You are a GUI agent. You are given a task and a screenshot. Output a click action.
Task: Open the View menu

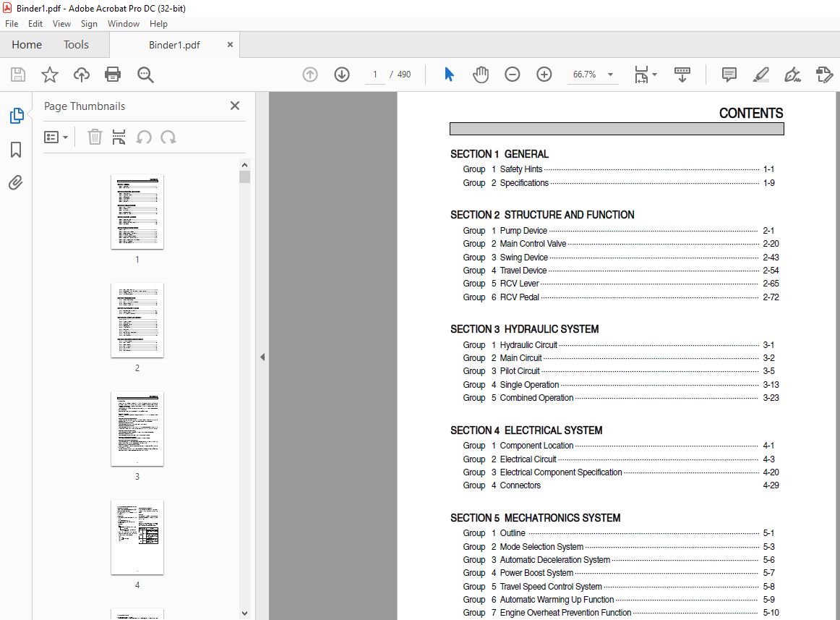click(61, 24)
